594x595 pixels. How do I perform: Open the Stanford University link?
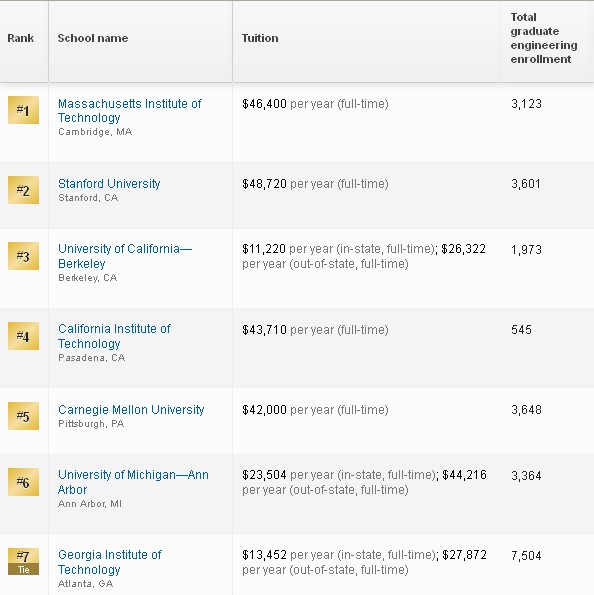pyautogui.click(x=109, y=184)
